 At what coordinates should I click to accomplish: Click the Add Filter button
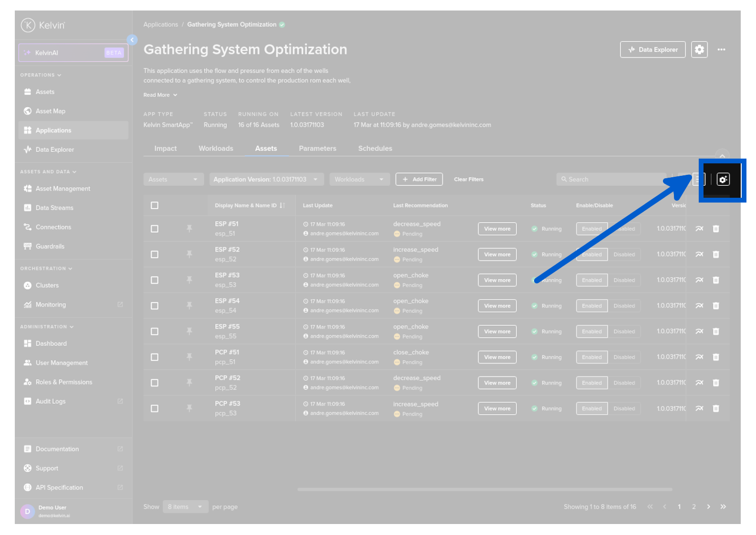coord(419,180)
